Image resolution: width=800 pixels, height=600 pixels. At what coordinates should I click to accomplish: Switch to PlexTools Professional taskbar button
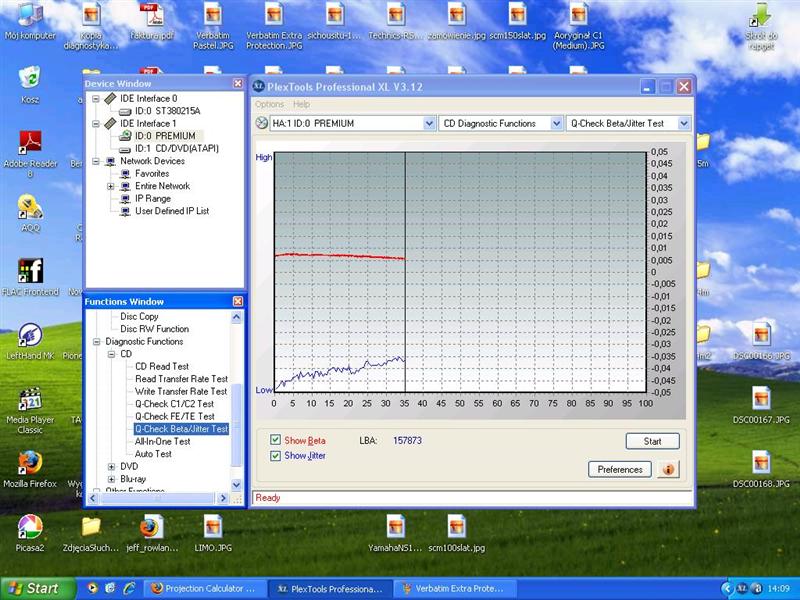pyautogui.click(x=330, y=588)
